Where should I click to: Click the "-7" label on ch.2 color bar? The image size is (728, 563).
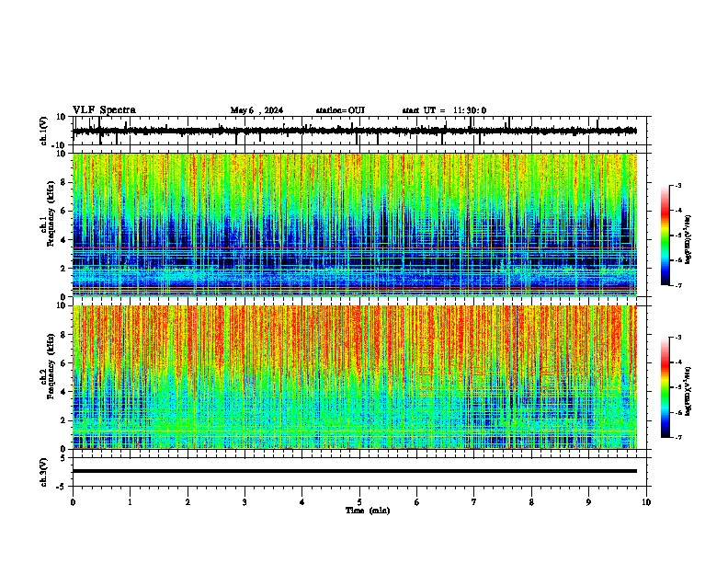tap(678, 437)
